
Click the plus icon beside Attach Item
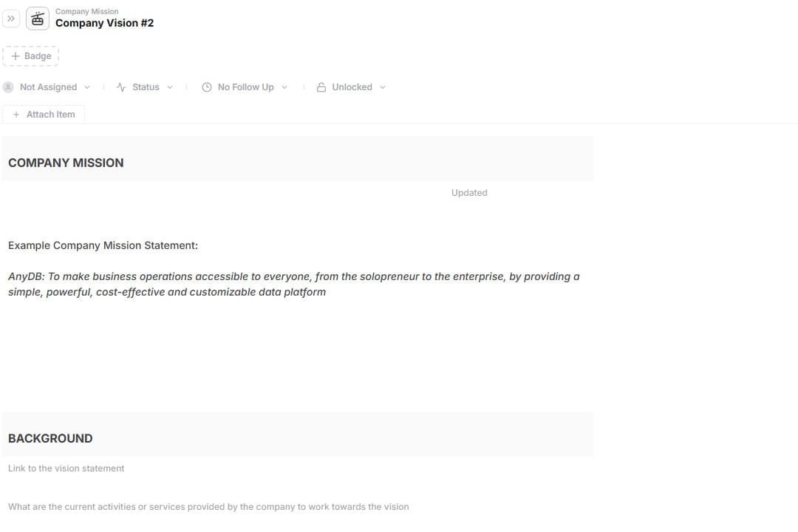coord(16,115)
